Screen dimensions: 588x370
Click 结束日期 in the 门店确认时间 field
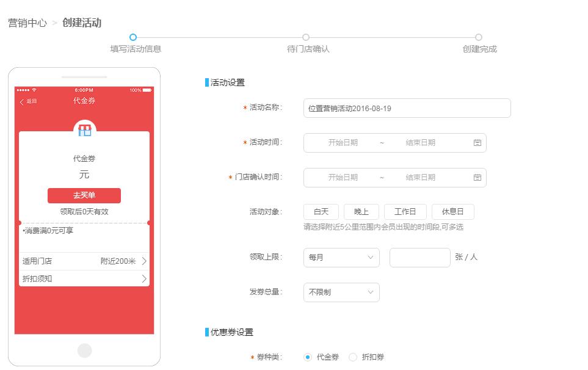[420, 177]
